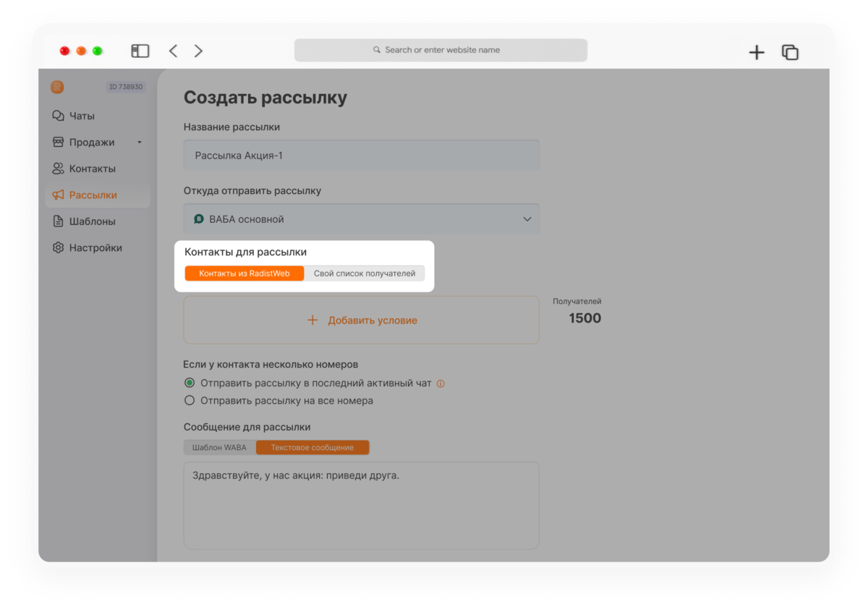The image size is (868, 610).
Task: Toggle the browser sidebar panel icon
Action: tap(140, 51)
